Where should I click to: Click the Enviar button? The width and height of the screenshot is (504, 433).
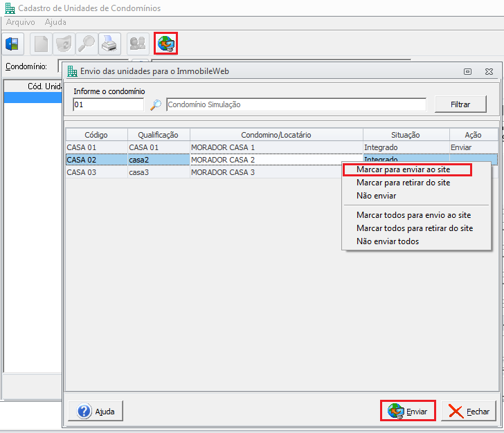pos(408,411)
